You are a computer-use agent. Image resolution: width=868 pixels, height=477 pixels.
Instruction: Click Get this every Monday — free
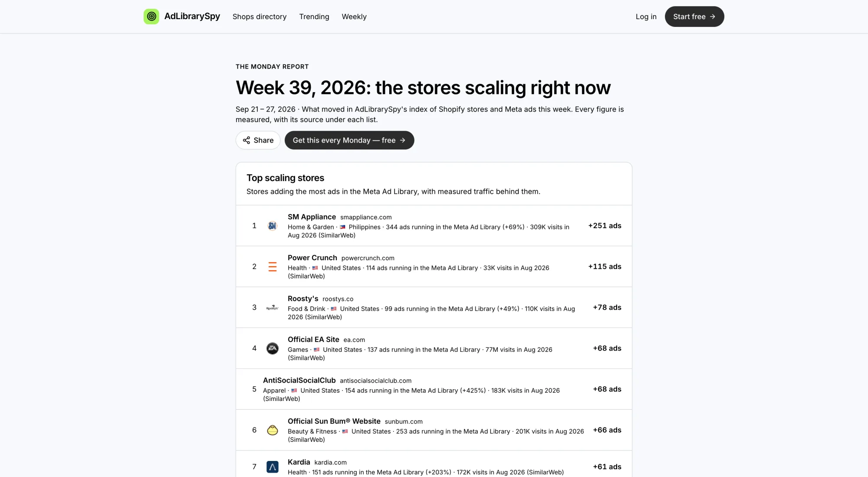[x=349, y=140]
